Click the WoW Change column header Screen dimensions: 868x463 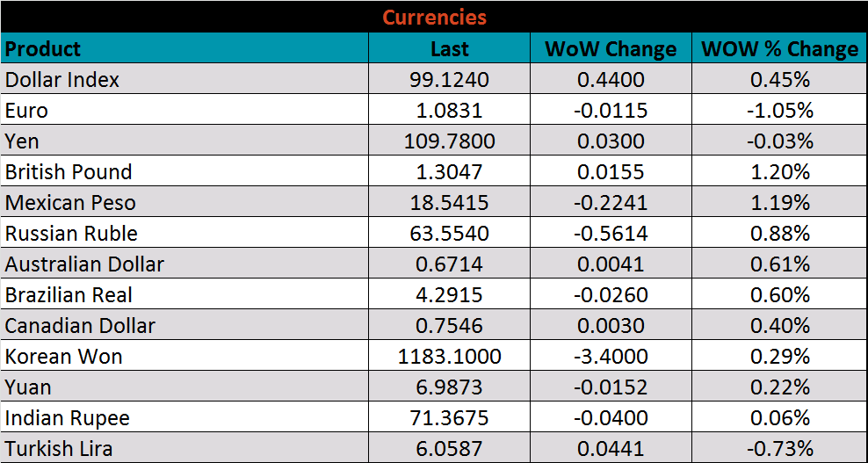click(x=611, y=49)
